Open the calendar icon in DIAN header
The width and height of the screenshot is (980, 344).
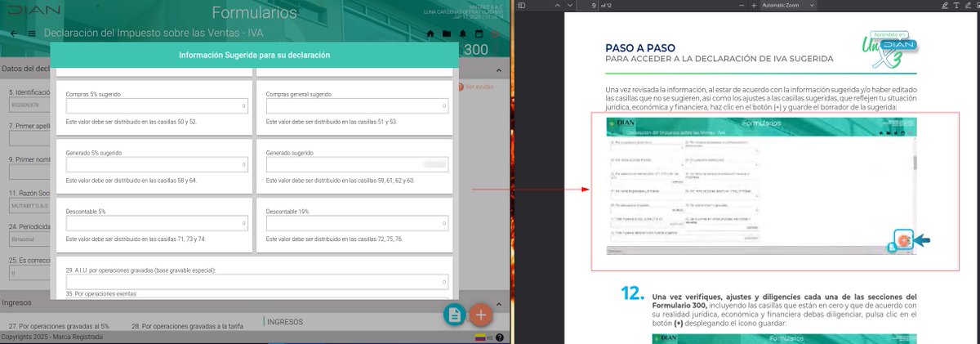(479, 34)
